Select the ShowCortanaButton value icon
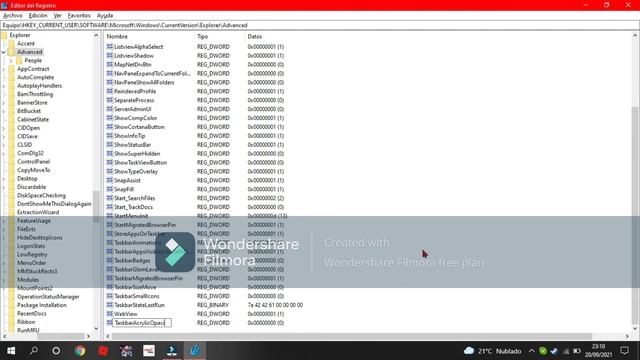 pyautogui.click(x=109, y=127)
